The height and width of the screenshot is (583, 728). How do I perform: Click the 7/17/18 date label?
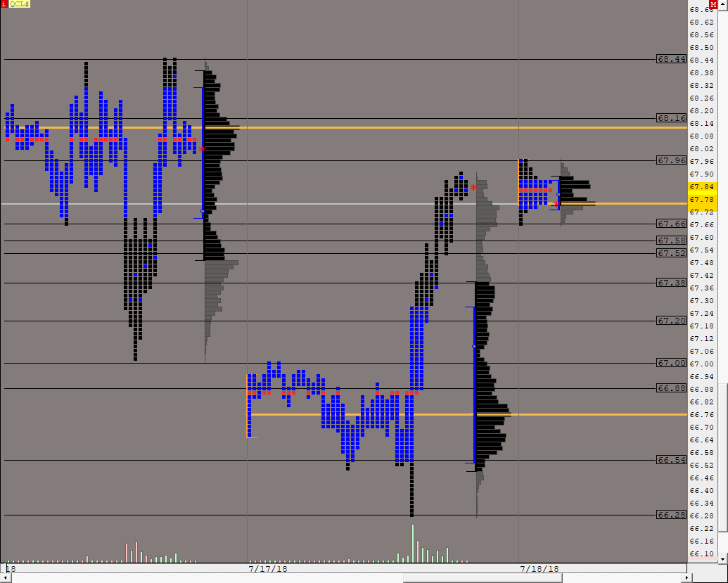click(x=268, y=568)
